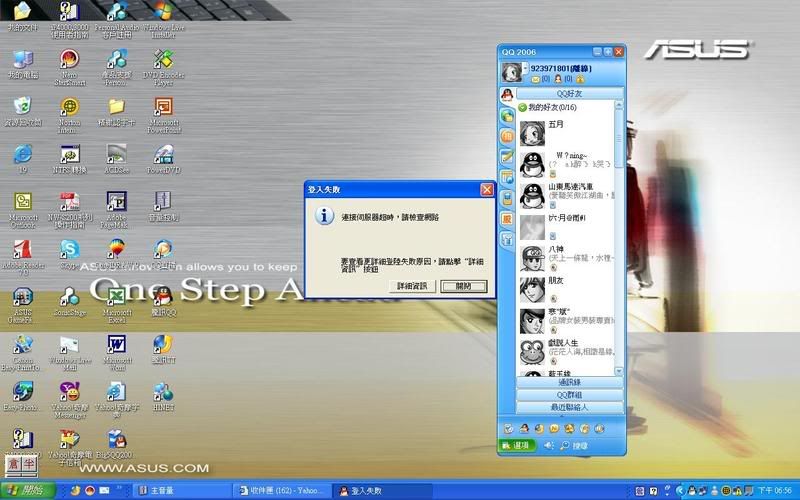Image resolution: width=800 pixels, height=500 pixels.
Task: Open Nero StartSmart desktop icon
Action: (69, 67)
